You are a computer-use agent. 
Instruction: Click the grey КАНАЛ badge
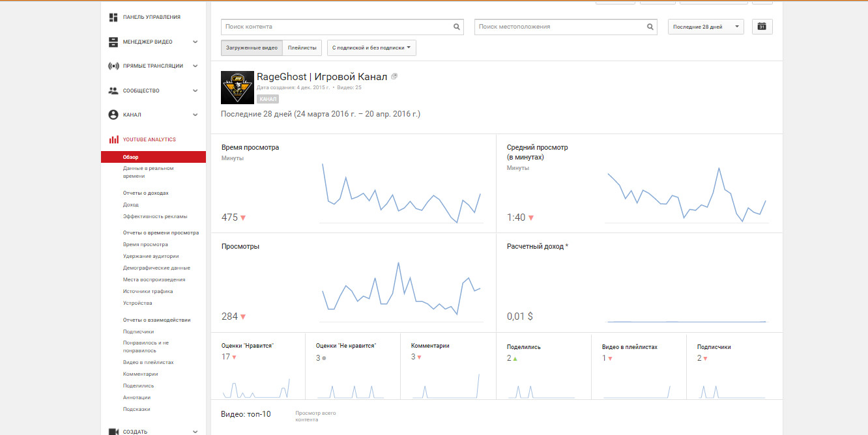pos(268,99)
